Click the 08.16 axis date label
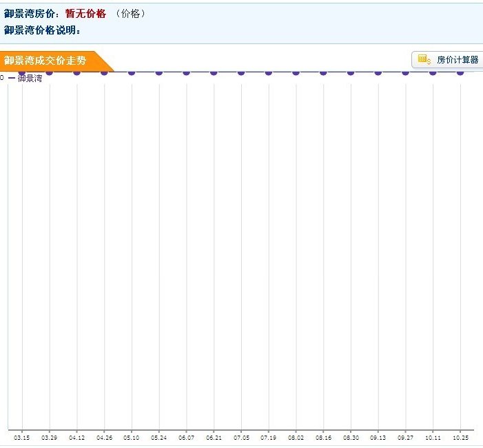 click(x=323, y=438)
